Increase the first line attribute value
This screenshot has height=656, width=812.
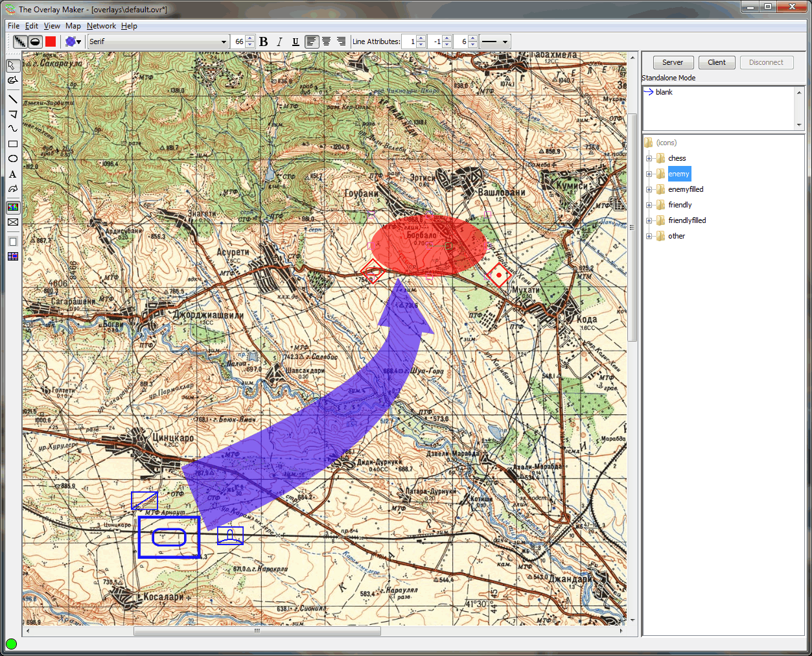tap(421, 38)
